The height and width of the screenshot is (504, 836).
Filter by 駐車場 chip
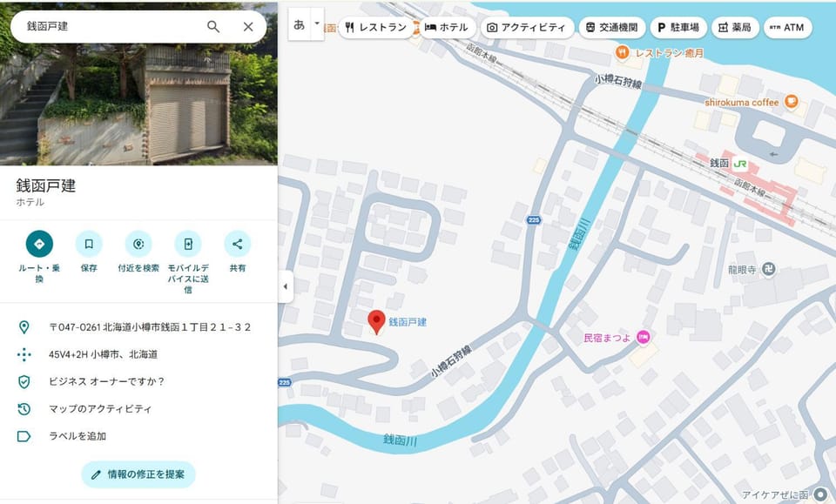[678, 27]
